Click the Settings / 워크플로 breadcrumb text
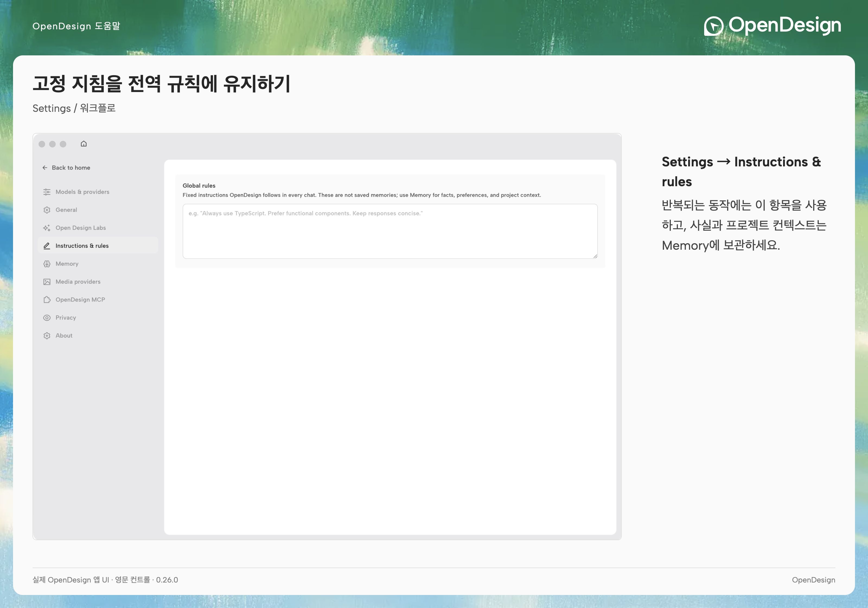The height and width of the screenshot is (608, 868). click(74, 108)
